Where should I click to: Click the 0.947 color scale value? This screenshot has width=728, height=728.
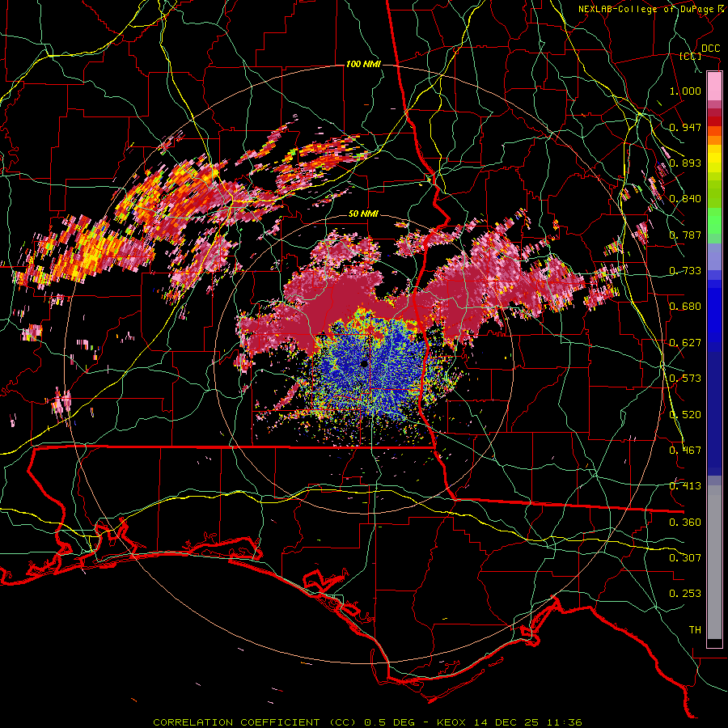[685, 127]
